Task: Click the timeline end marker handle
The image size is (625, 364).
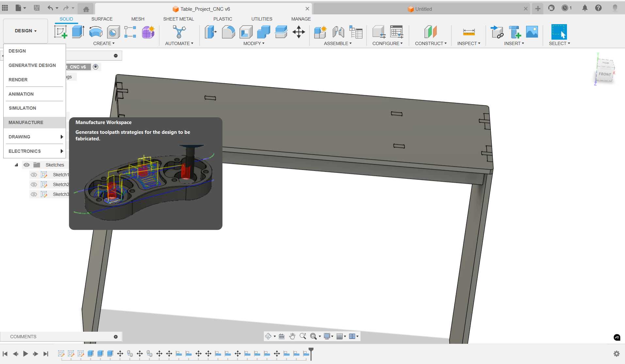Action: click(311, 350)
